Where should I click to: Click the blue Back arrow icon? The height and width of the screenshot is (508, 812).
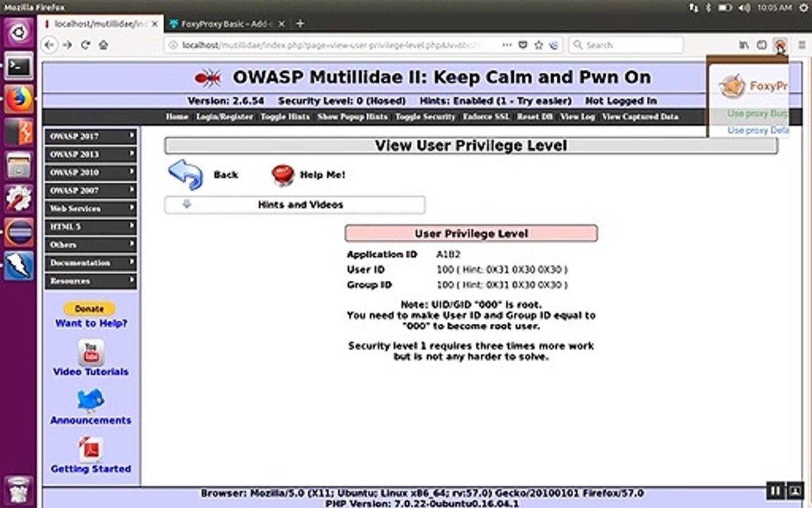click(185, 175)
